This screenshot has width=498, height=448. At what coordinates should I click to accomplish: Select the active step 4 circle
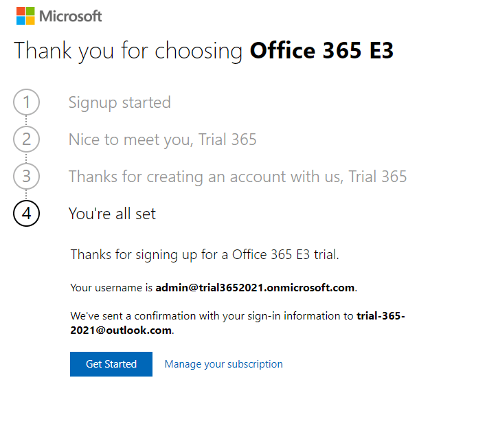pyautogui.click(x=26, y=214)
